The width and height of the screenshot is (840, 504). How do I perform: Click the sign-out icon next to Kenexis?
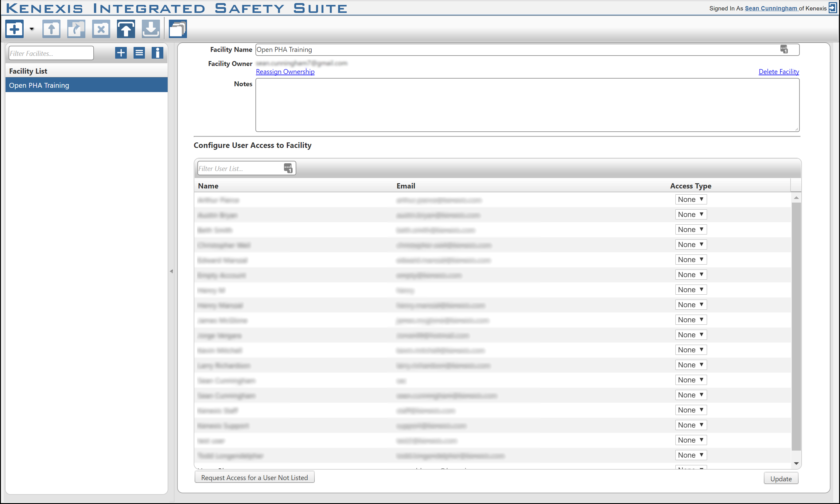pyautogui.click(x=833, y=7)
